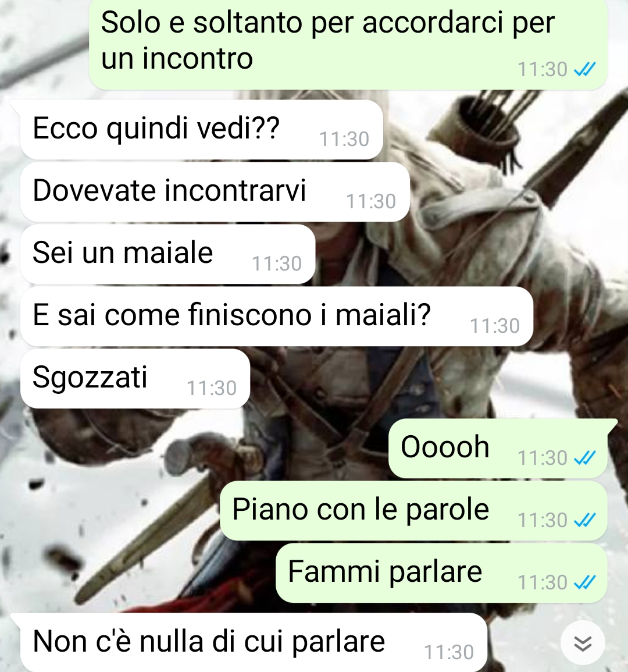Select the 'Ooooh' sent message
Screen dimensions: 628x672
pos(498,448)
